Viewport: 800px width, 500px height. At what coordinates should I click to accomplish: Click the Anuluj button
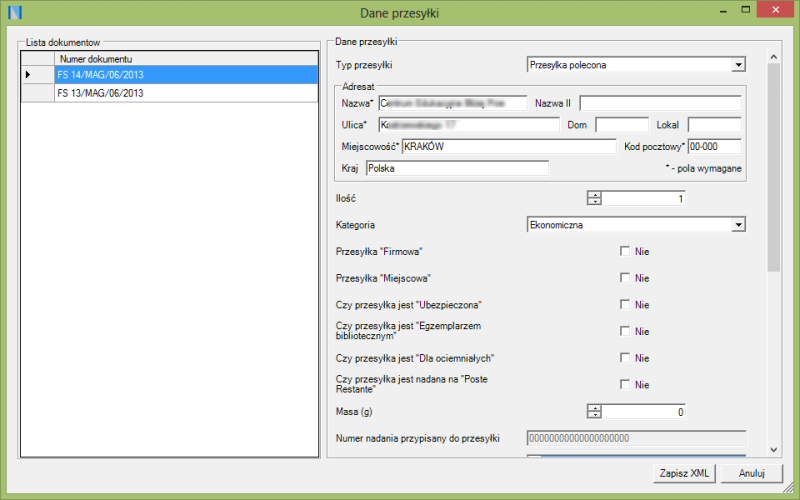[x=751, y=473]
